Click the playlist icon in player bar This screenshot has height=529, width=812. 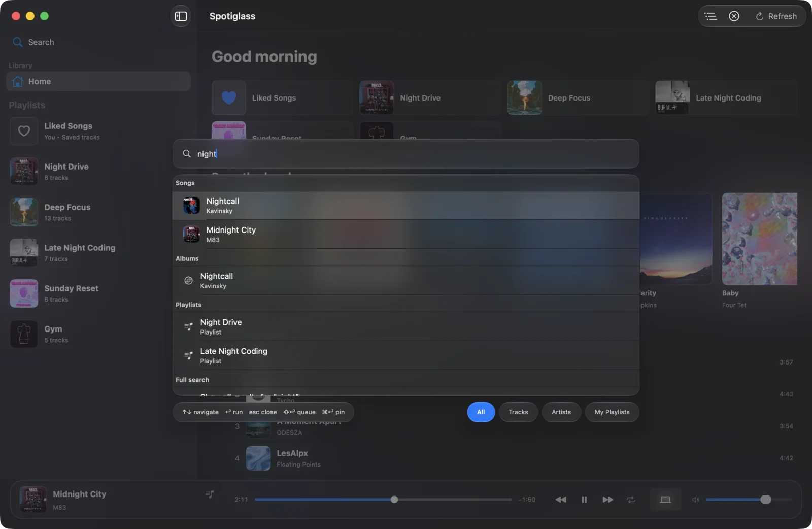tap(210, 494)
